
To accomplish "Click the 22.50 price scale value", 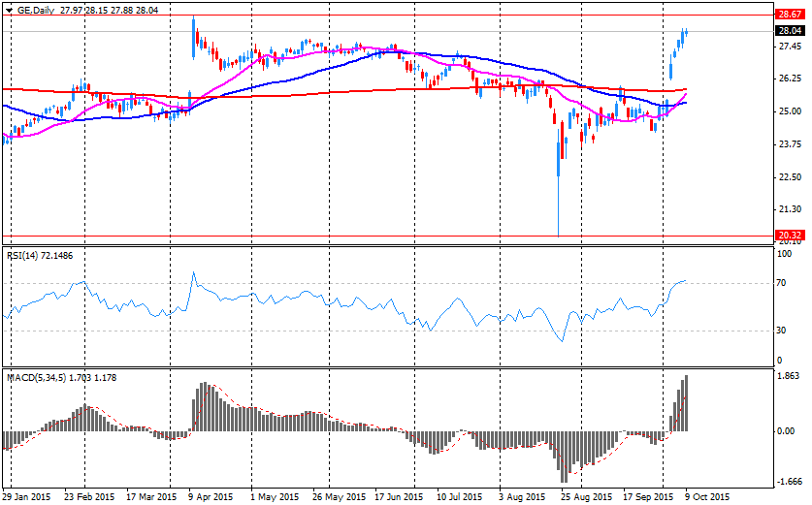I will point(790,177).
